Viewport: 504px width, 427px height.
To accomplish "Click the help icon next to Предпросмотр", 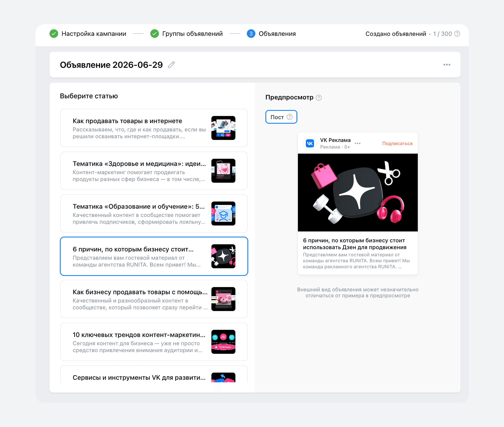I will (319, 98).
